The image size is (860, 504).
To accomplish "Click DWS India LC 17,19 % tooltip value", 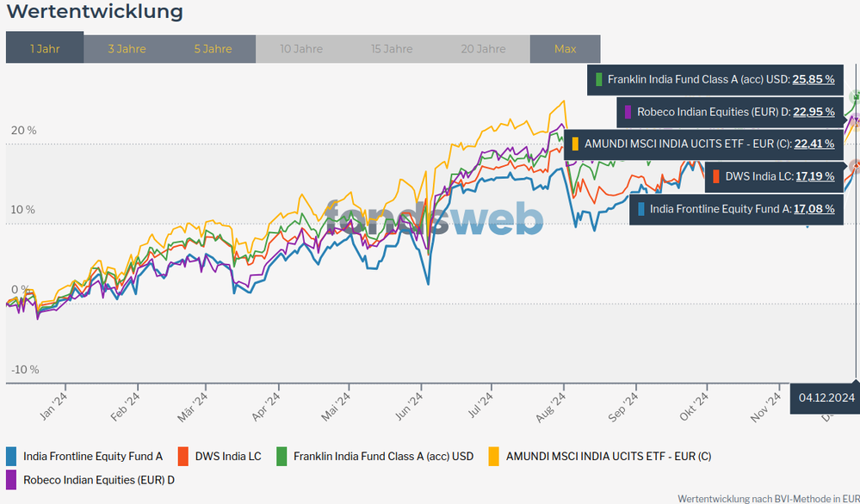I will [x=814, y=176].
